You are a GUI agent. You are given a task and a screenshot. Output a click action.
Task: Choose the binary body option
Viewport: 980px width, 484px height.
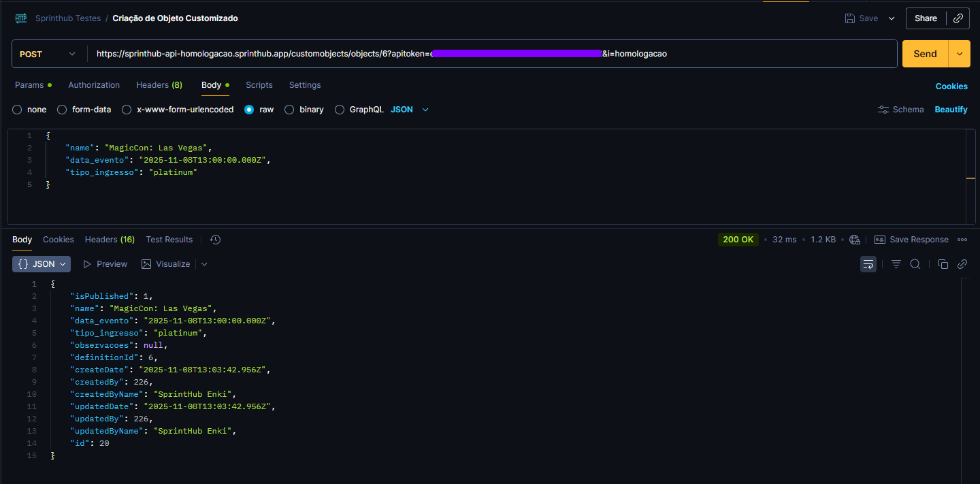289,110
